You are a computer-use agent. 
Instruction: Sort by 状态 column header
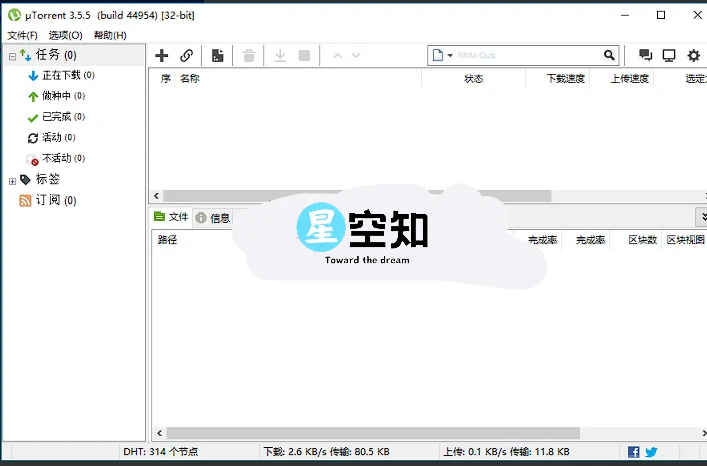(473, 79)
